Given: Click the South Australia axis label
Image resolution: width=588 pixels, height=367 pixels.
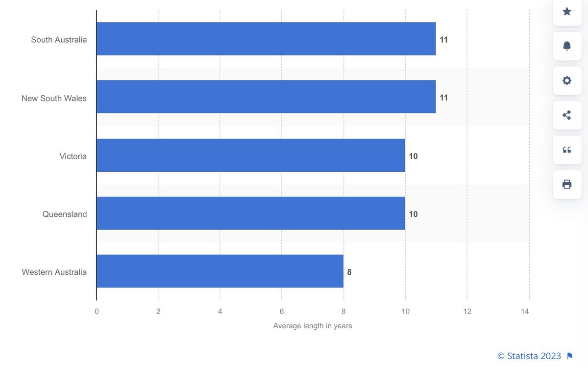Looking at the screenshot, I should coord(59,40).
